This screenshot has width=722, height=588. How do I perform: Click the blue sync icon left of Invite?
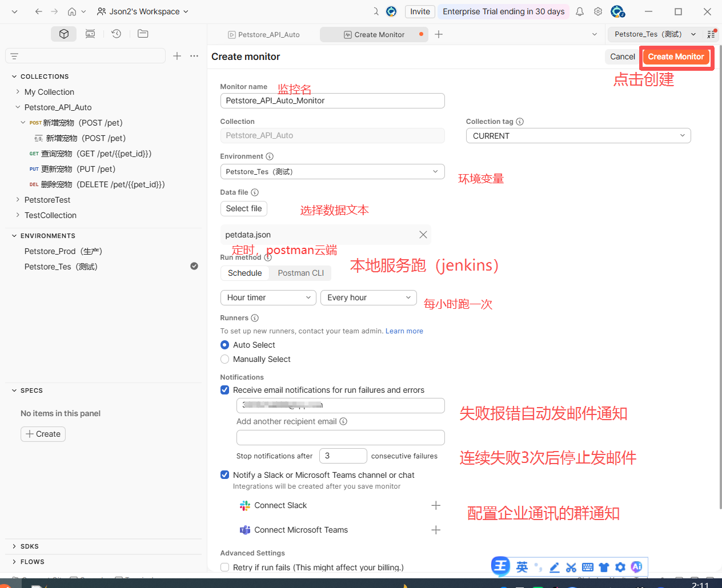tap(391, 11)
